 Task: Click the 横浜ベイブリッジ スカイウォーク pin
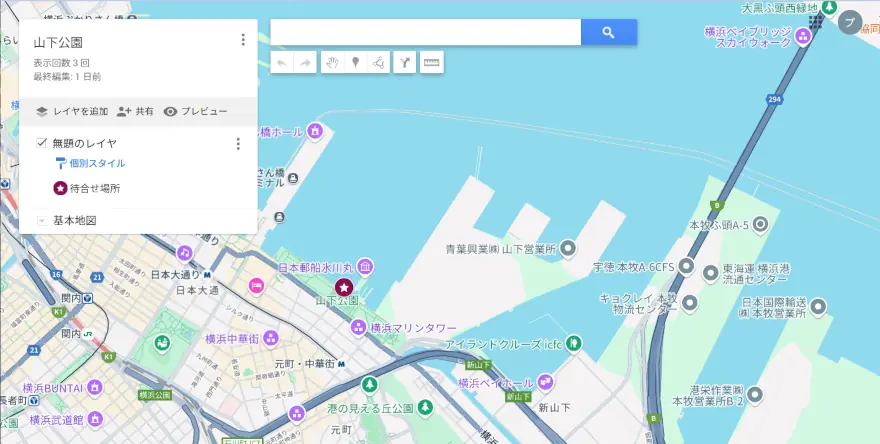803,38
